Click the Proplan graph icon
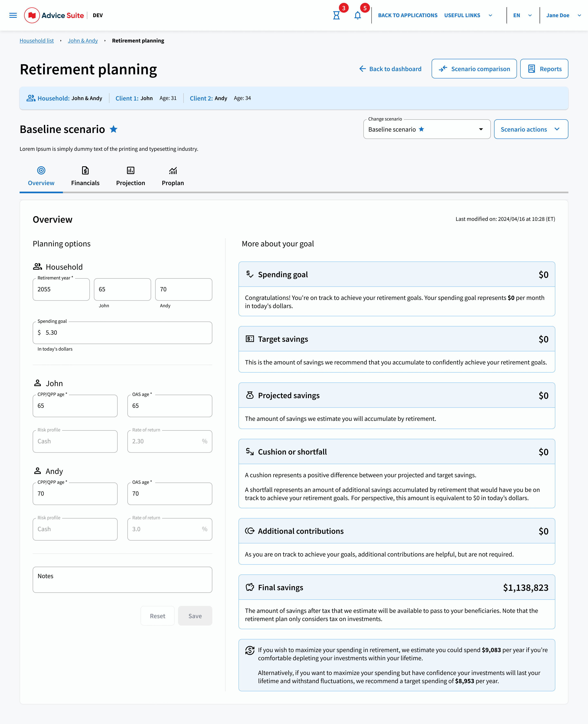588x724 pixels. click(x=173, y=170)
